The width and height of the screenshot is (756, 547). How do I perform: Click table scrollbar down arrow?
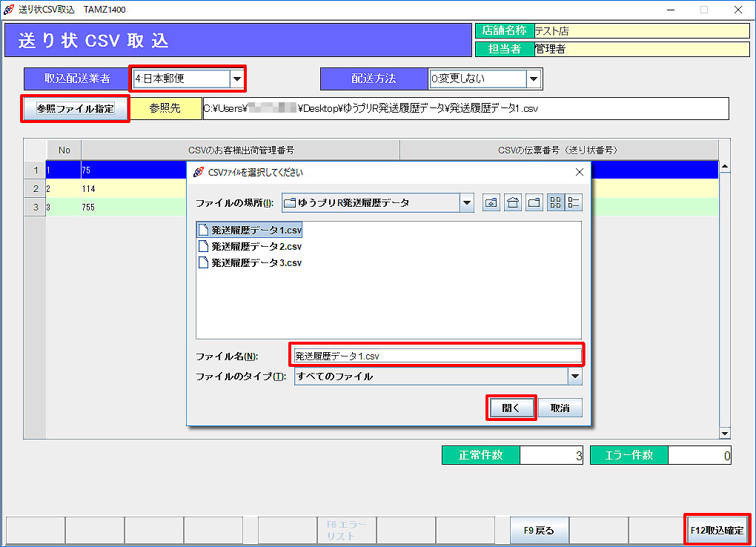click(x=725, y=433)
